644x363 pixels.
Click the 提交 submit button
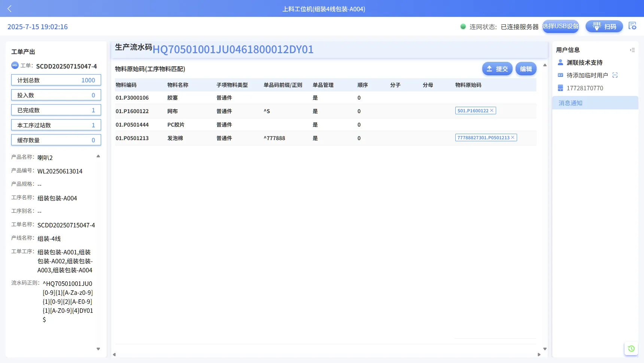coord(497,69)
